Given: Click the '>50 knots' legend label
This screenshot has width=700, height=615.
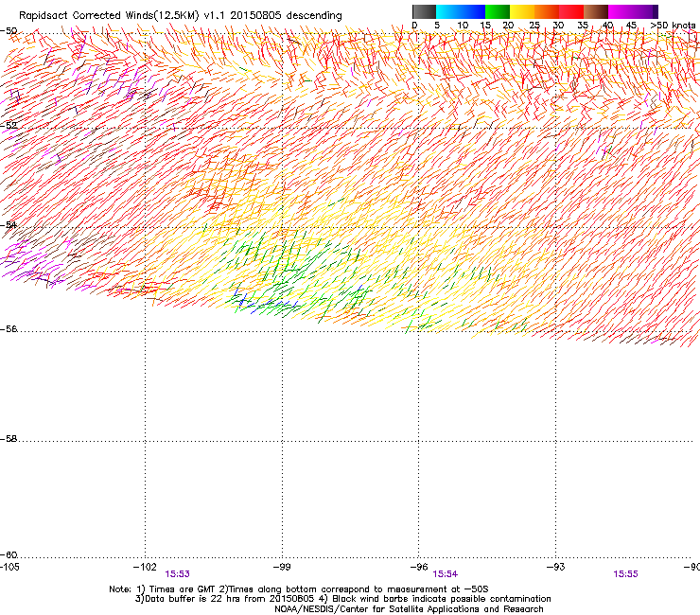Looking at the screenshot, I should (x=673, y=26).
